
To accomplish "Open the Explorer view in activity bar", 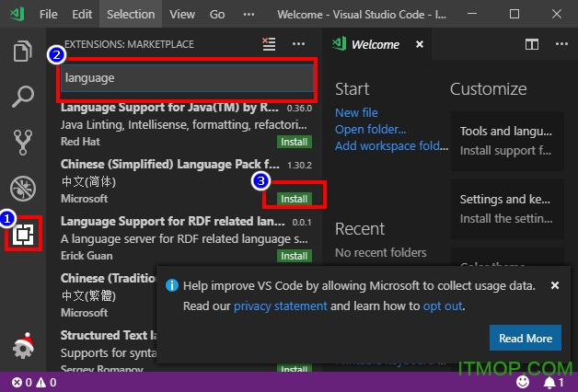I will click(22, 51).
